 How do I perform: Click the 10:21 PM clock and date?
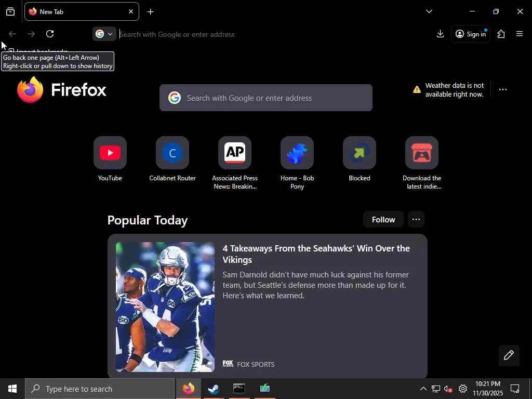tap(487, 389)
